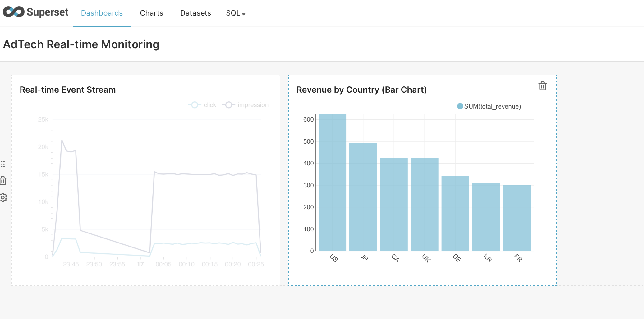Toggle SUM(total_revenue) legend entry
The height and width of the screenshot is (319, 644).
click(489, 106)
